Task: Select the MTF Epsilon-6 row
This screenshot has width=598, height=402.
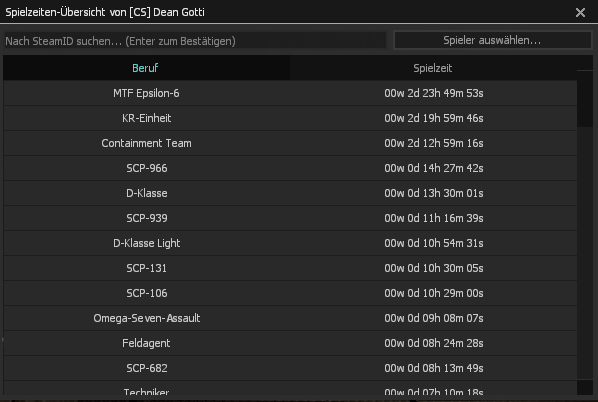Action: pos(290,93)
